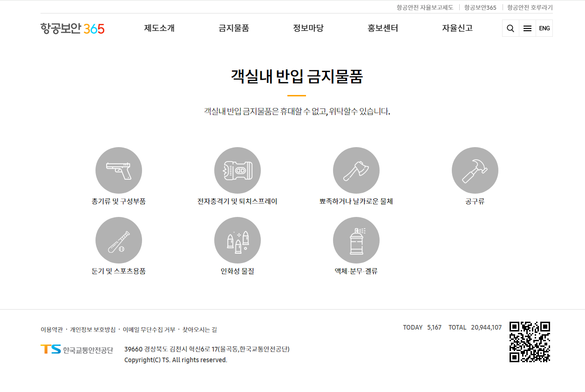The image size is (585, 392).
Task: Click the hammer tools category icon
Action: [x=475, y=170]
